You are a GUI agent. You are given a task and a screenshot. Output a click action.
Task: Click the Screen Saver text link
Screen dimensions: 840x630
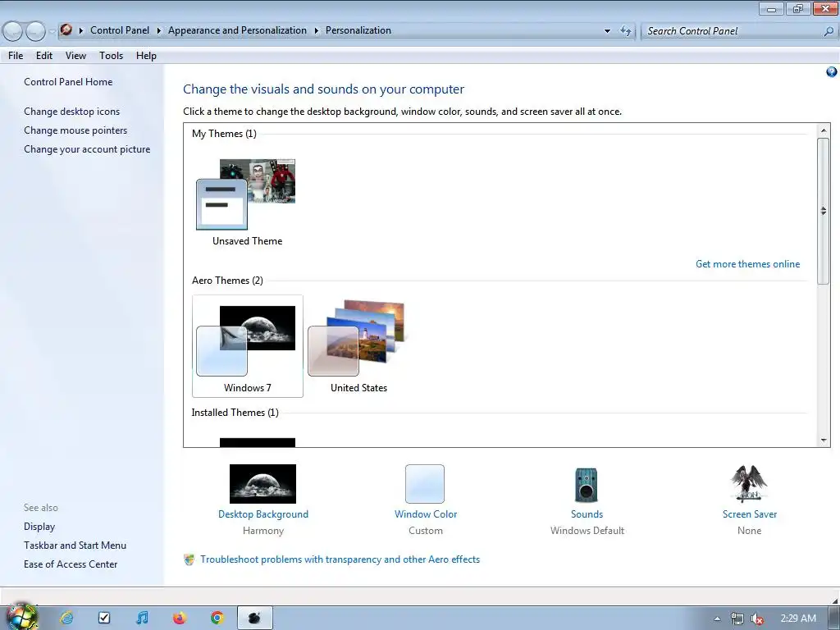(750, 514)
